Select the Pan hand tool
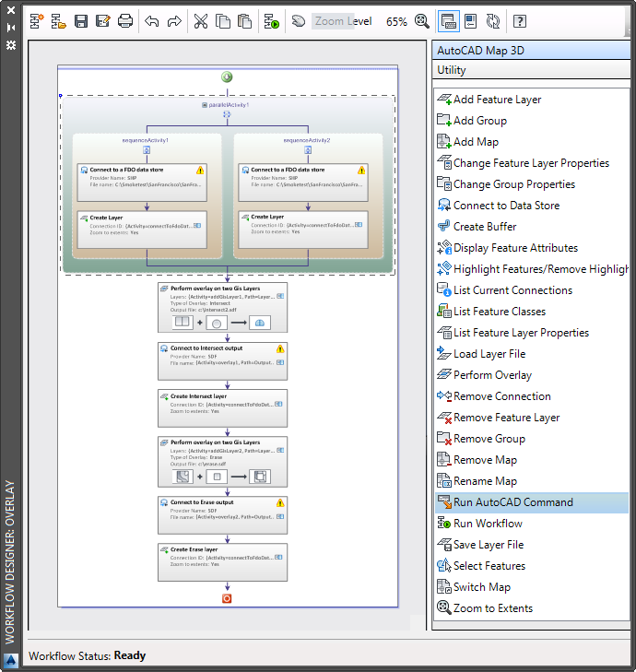The width and height of the screenshot is (636, 672). point(298,21)
